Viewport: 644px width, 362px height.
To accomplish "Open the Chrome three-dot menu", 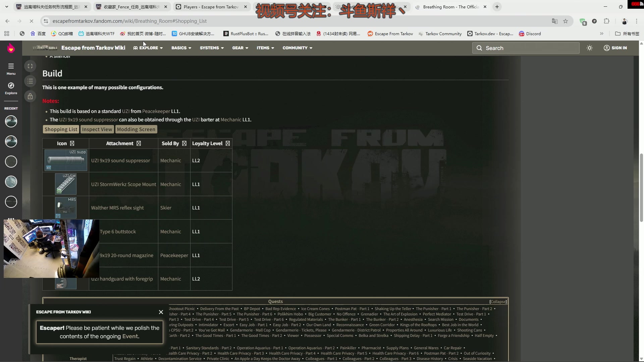I will click(637, 21).
